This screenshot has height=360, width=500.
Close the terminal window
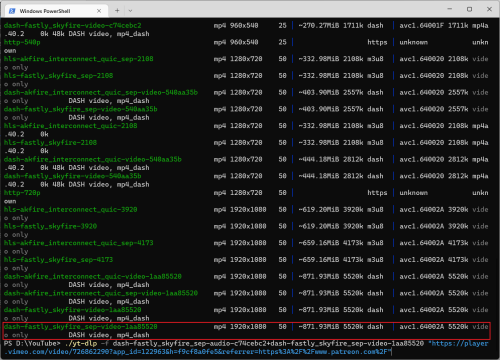[x=489, y=9]
